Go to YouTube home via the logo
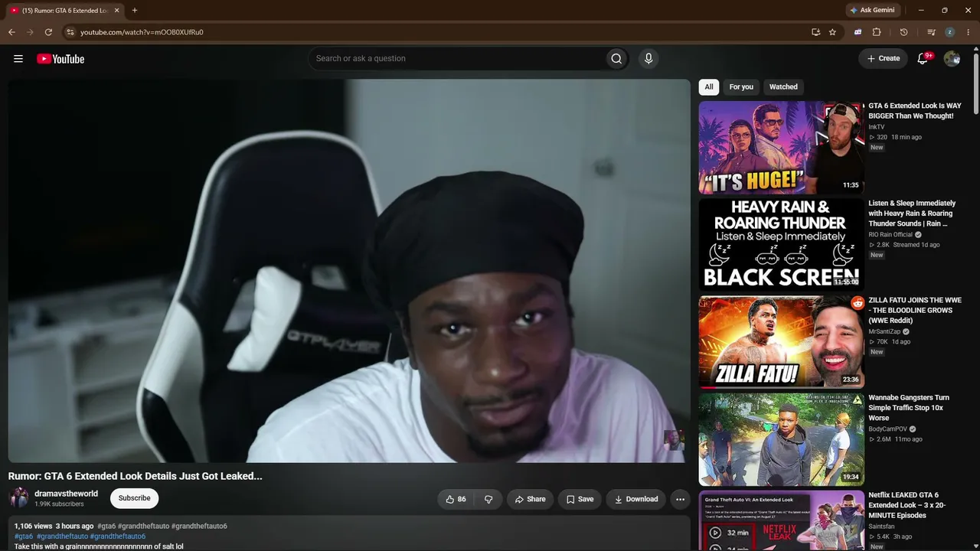This screenshot has width=980, height=551. pos(60,59)
